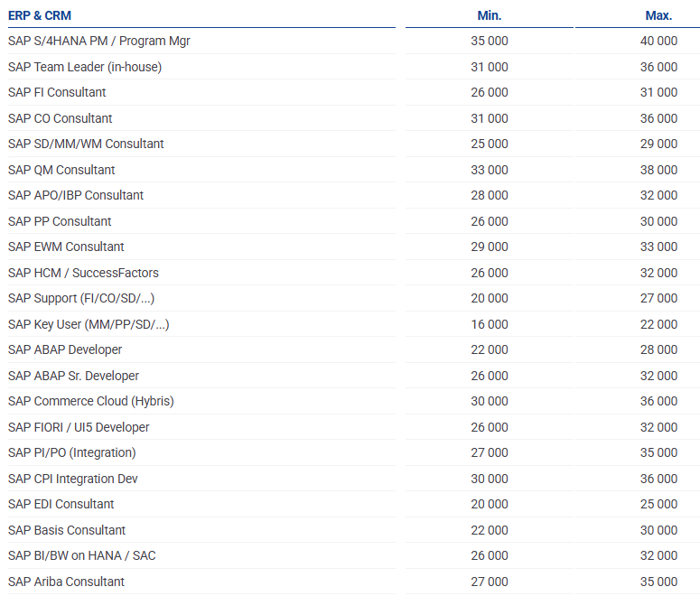Click Max. value 22 000 for SAP Key User
700x596 pixels.
click(658, 324)
